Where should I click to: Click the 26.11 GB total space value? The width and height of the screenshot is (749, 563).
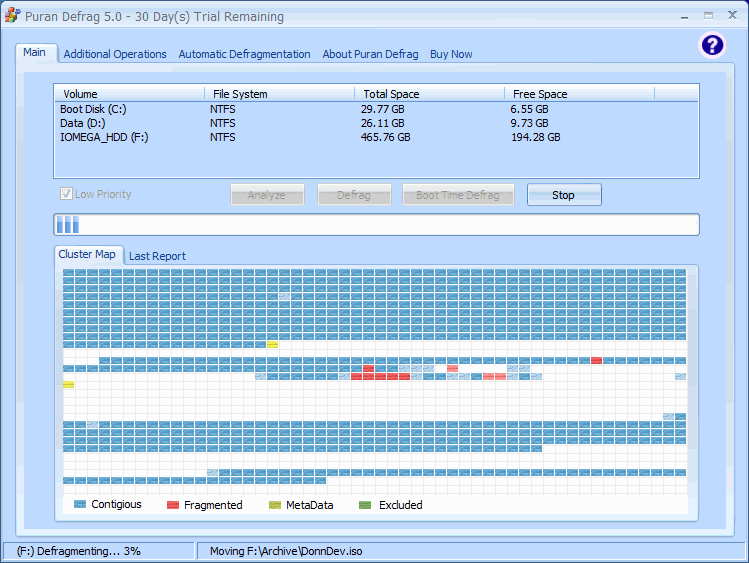(x=383, y=123)
